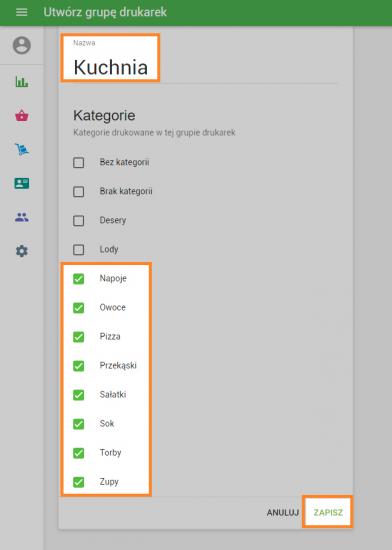This screenshot has width=392, height=550.
Task: Uncheck the Napoje category checkbox
Action: [x=79, y=279]
